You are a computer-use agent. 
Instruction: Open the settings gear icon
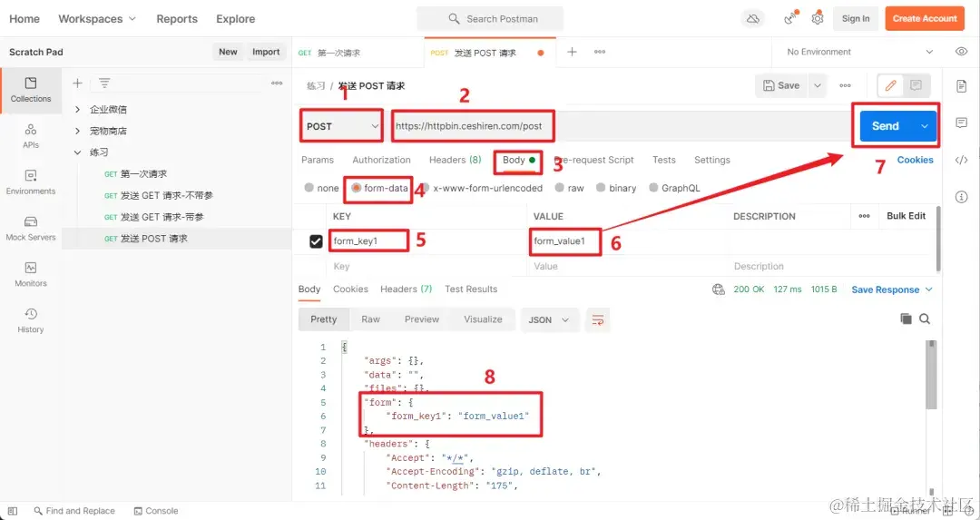[x=818, y=19]
